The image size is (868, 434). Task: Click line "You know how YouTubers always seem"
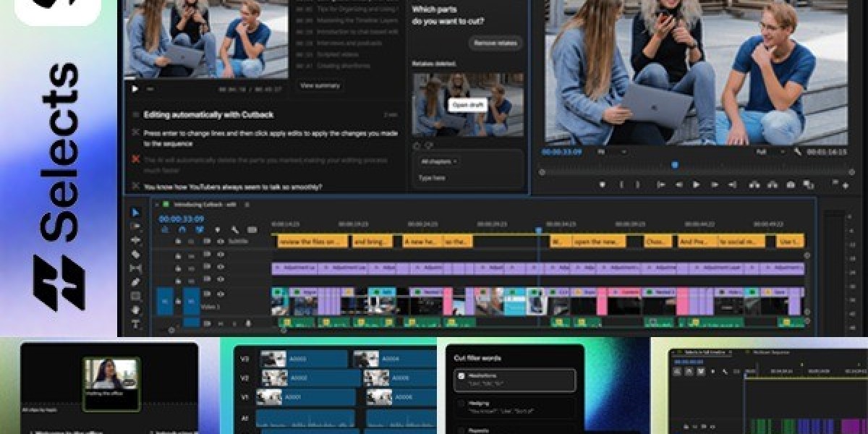pos(233,187)
